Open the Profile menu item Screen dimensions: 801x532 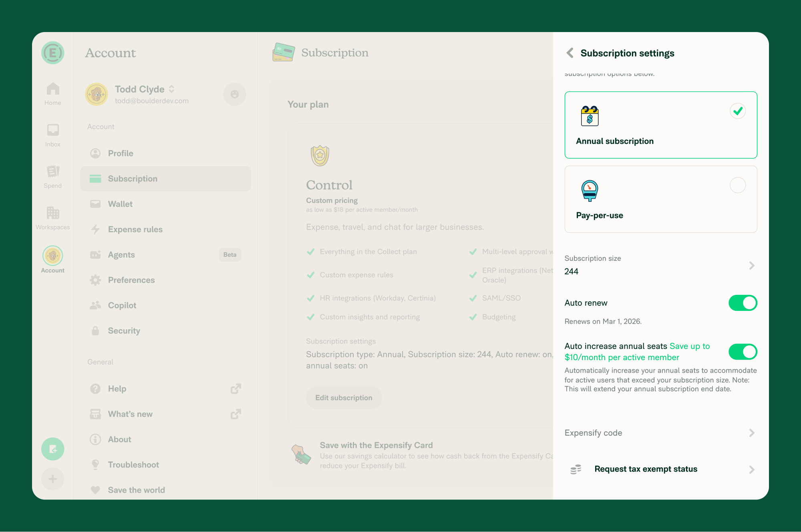(x=166, y=153)
